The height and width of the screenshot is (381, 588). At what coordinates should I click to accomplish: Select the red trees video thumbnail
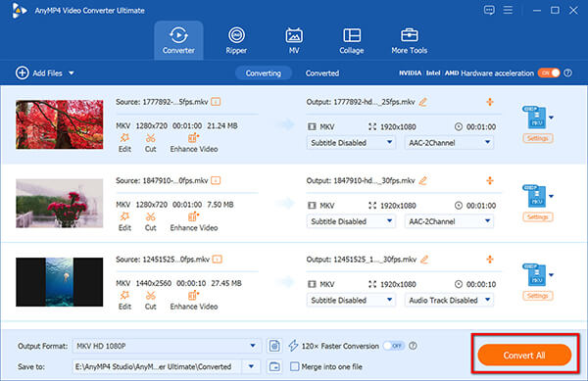point(59,124)
